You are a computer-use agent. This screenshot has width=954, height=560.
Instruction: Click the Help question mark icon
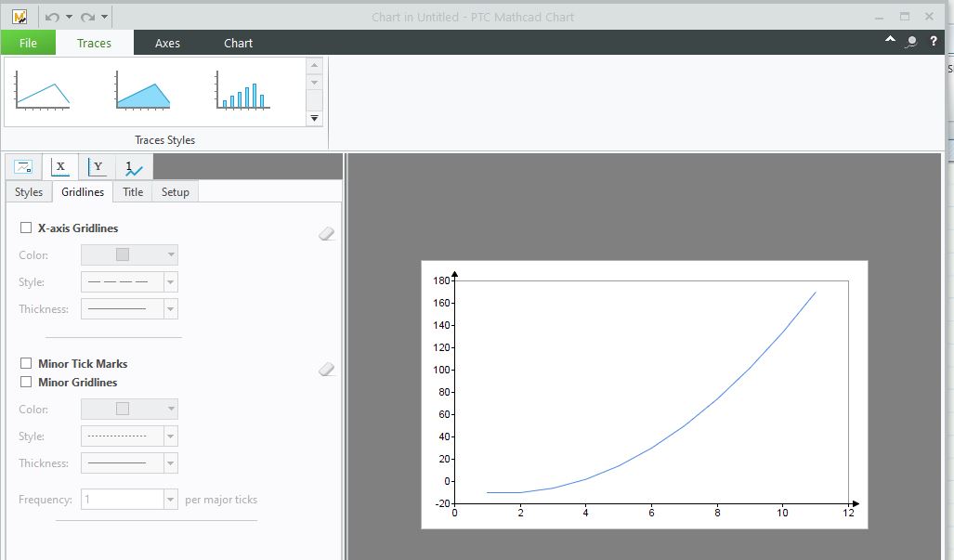[933, 43]
